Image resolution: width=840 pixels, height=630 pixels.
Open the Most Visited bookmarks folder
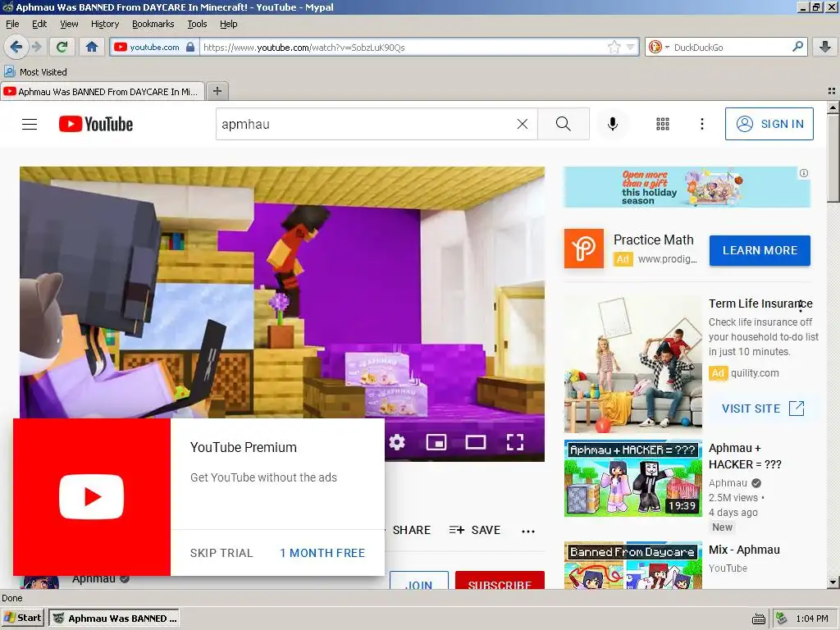35,72
